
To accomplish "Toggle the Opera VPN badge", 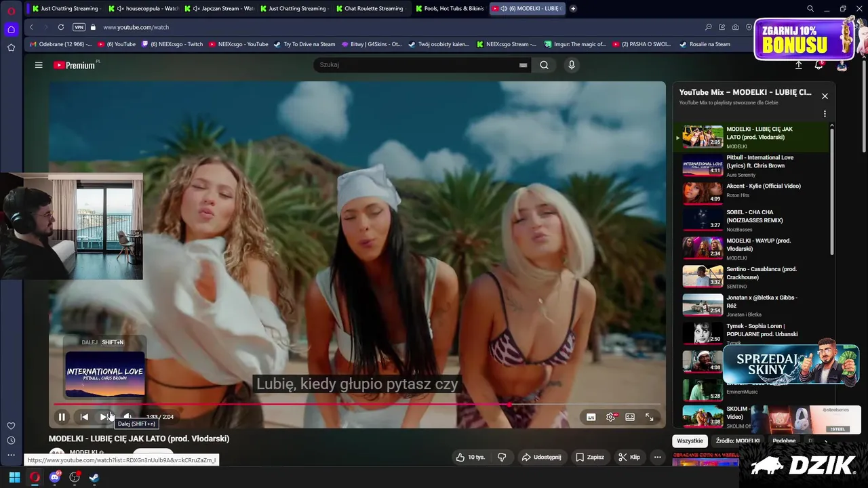I will click(79, 27).
